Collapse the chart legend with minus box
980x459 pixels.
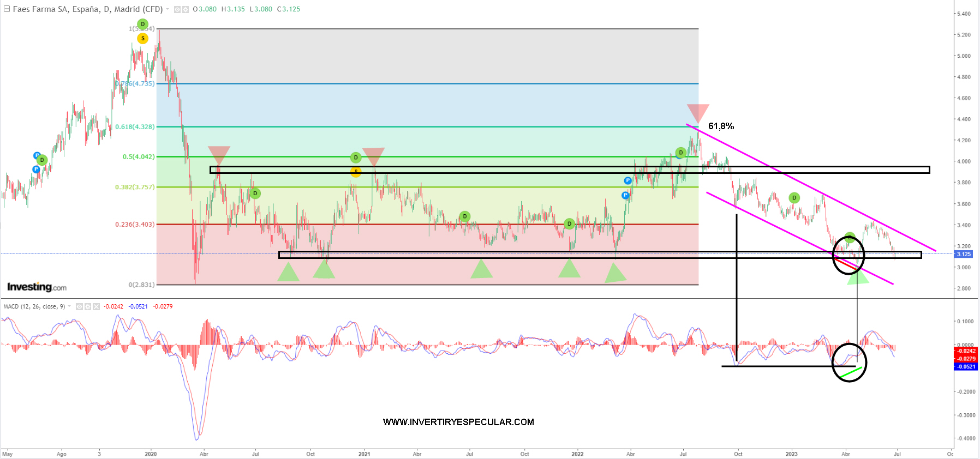[x=7, y=9]
